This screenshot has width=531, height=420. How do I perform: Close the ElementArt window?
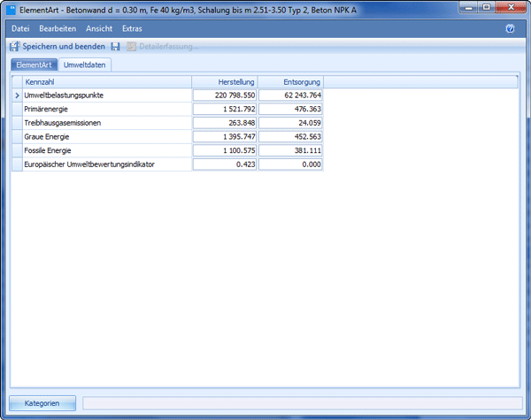coord(511,7)
